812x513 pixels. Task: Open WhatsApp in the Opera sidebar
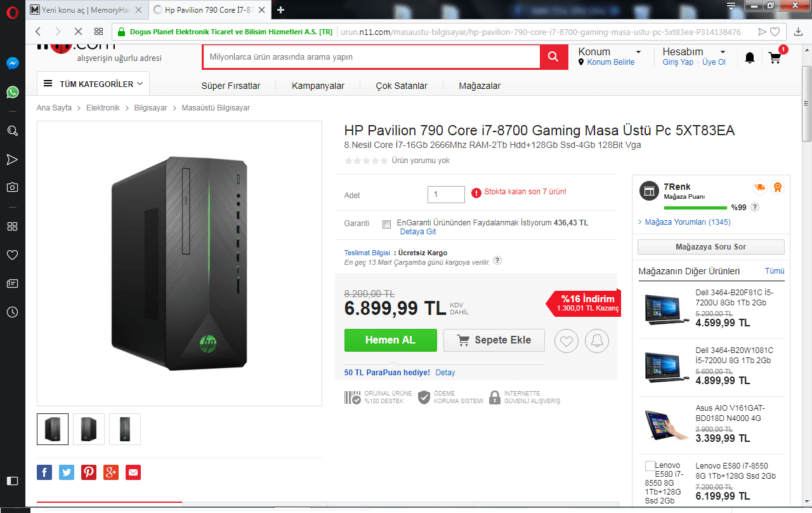pyautogui.click(x=13, y=92)
